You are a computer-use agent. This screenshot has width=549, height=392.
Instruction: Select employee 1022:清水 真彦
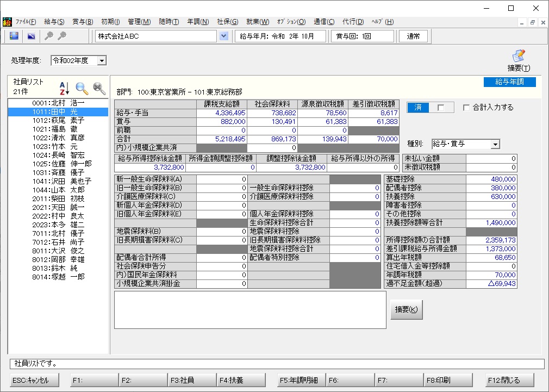58,138
